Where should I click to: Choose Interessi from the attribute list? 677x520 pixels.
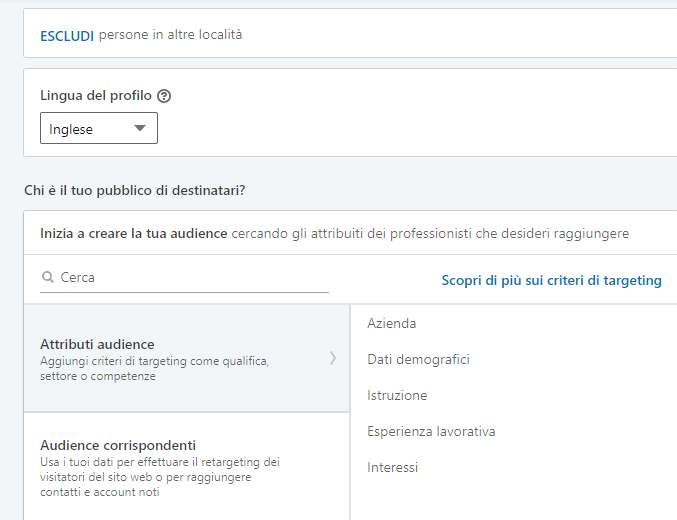point(392,467)
